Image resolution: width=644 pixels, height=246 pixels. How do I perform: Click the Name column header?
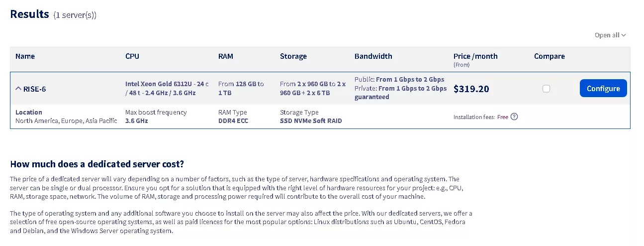(x=25, y=56)
